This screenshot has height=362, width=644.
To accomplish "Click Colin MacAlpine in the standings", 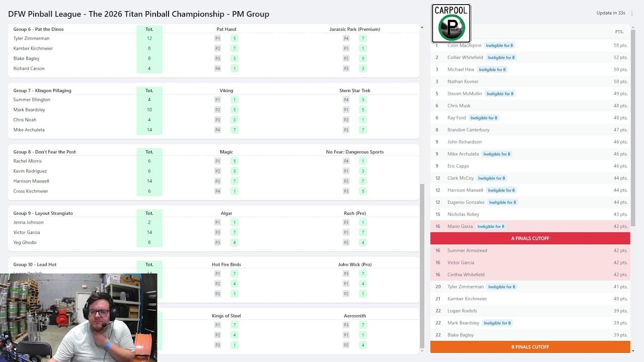I will point(464,45).
